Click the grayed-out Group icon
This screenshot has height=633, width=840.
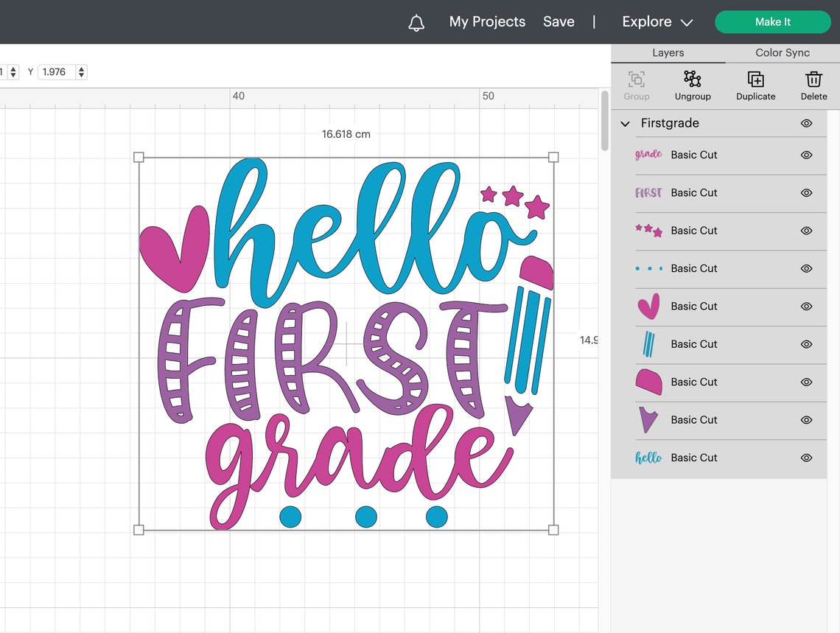pos(636,85)
